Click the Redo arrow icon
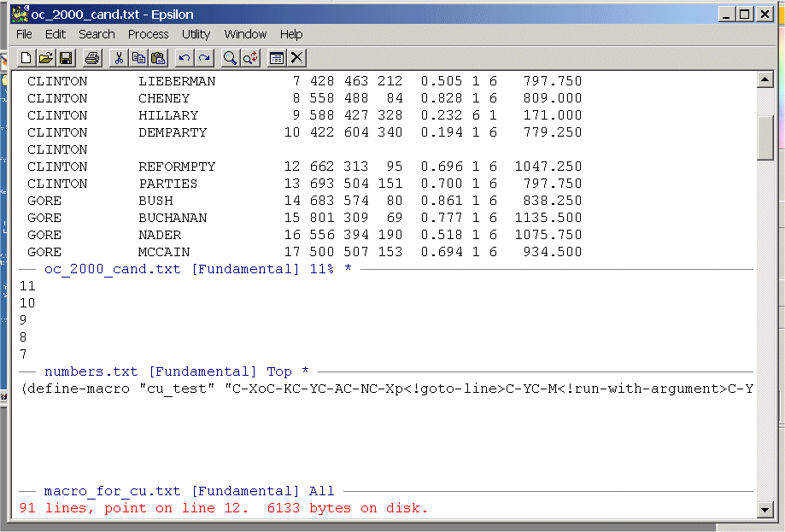Image resolution: width=785 pixels, height=532 pixels. click(x=204, y=58)
